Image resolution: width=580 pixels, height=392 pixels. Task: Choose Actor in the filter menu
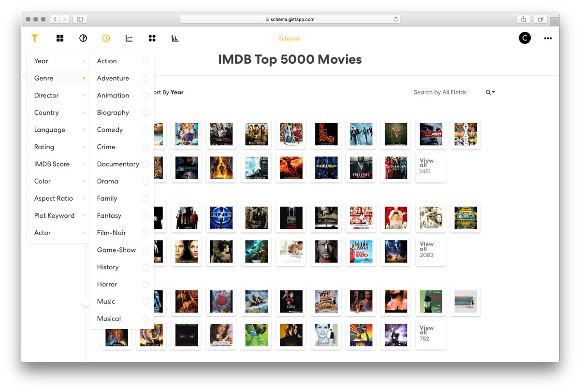pos(58,233)
